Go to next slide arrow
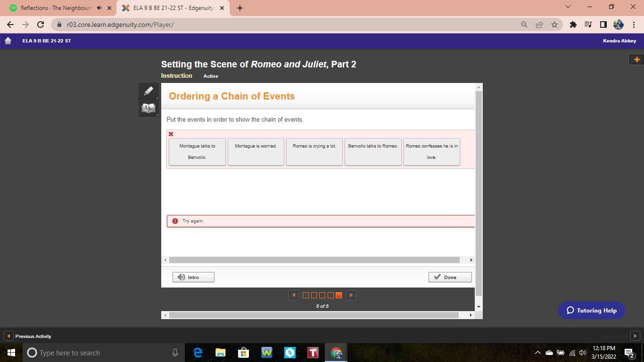 351,295
